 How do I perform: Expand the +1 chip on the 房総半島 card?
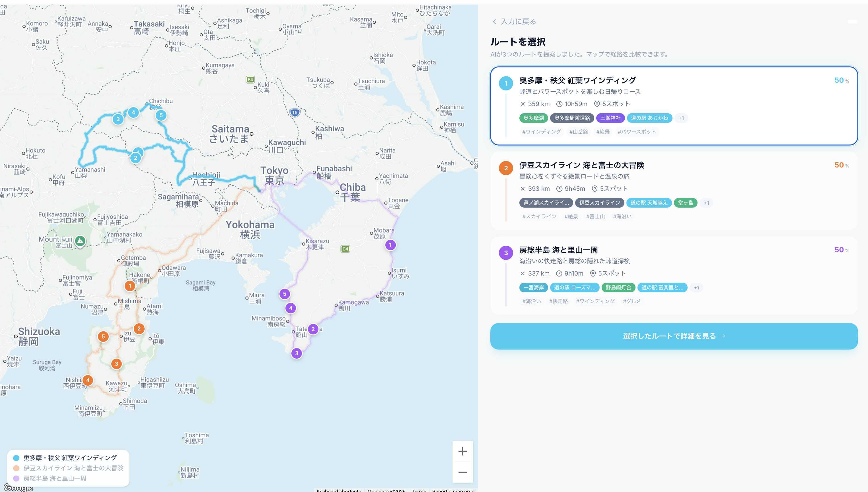tap(697, 288)
